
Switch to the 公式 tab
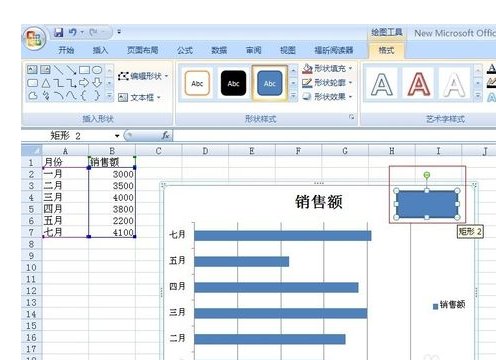click(185, 50)
